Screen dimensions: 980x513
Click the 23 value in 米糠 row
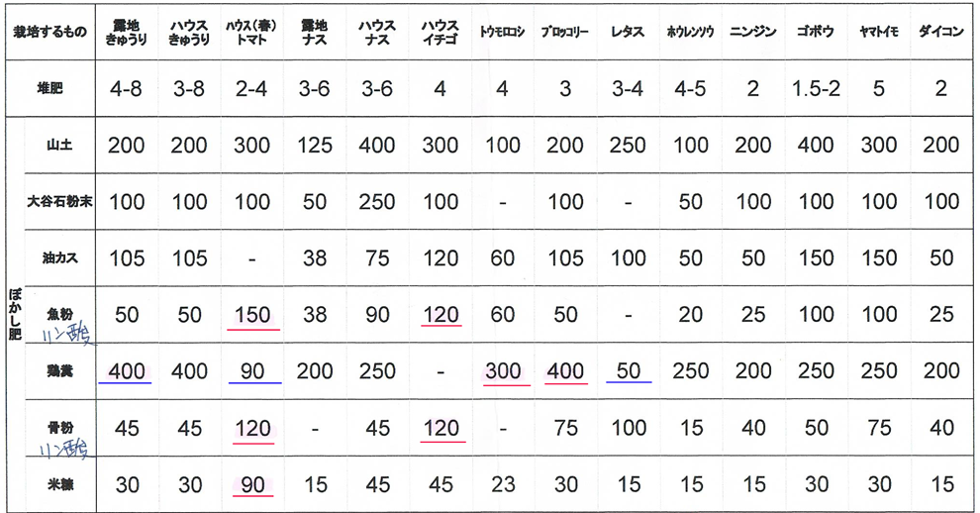502,485
